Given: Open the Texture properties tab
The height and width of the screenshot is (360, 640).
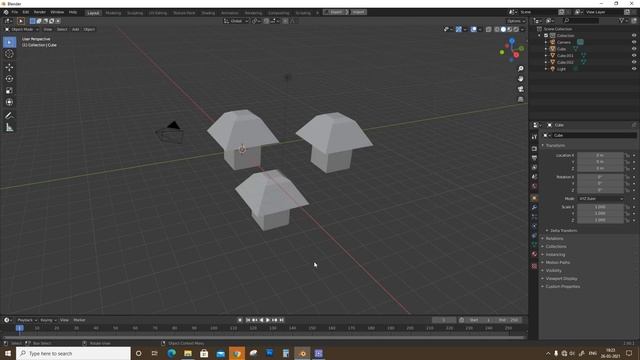Looking at the screenshot, I should (534, 266).
